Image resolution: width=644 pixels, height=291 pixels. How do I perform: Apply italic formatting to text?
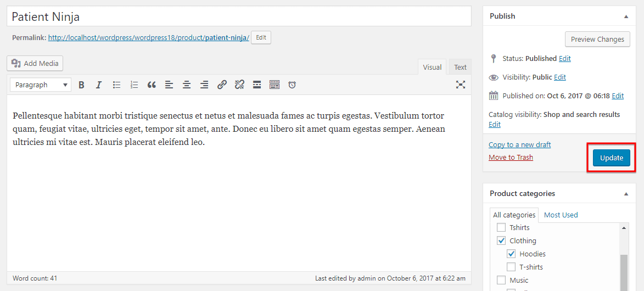[99, 85]
